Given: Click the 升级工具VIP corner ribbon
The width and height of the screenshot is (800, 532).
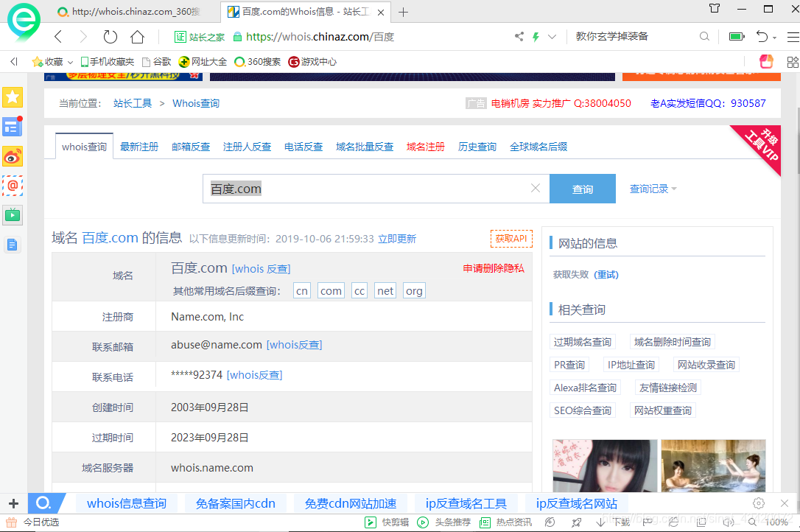Looking at the screenshot, I should point(763,145).
